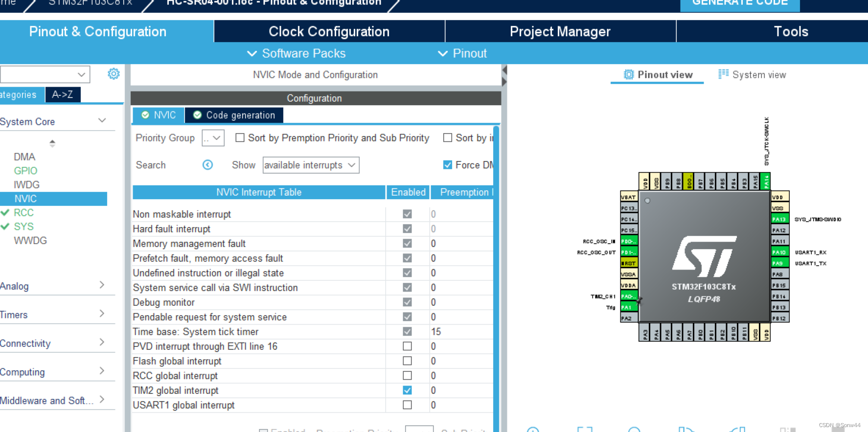Click the PC13 pin on chip
The height and width of the screenshot is (432, 868).
point(629,208)
